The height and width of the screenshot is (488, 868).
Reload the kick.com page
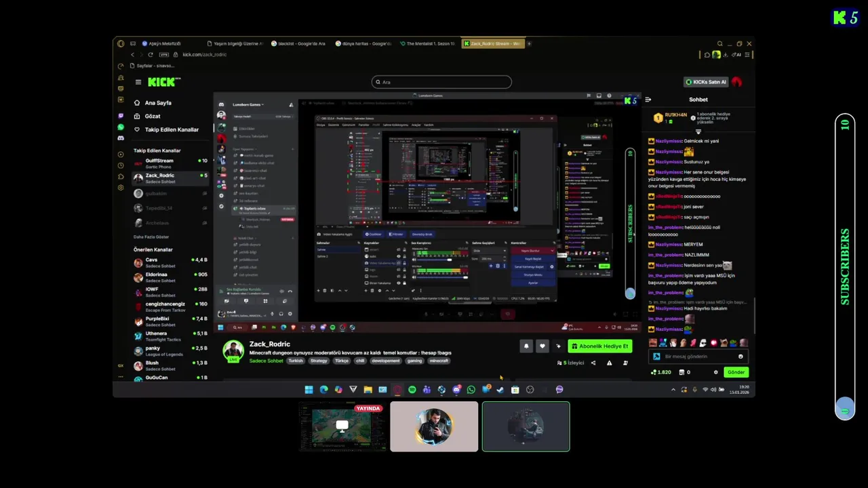tap(151, 54)
